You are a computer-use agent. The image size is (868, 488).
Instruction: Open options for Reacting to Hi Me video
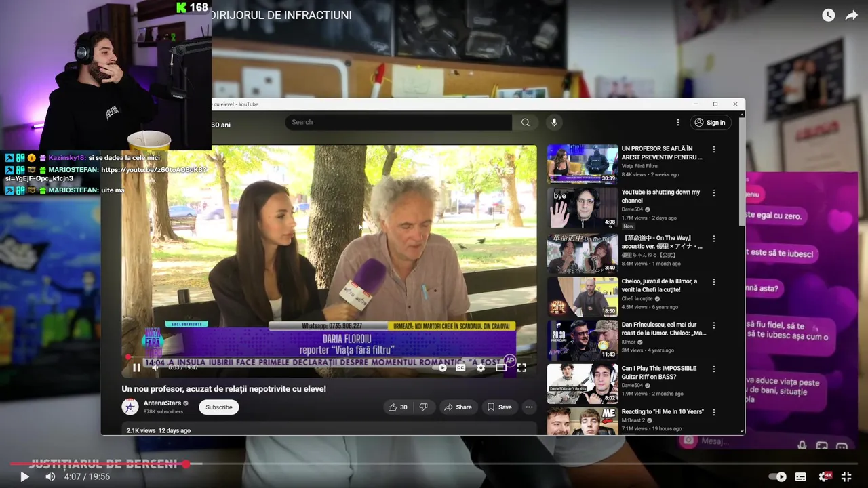click(713, 412)
